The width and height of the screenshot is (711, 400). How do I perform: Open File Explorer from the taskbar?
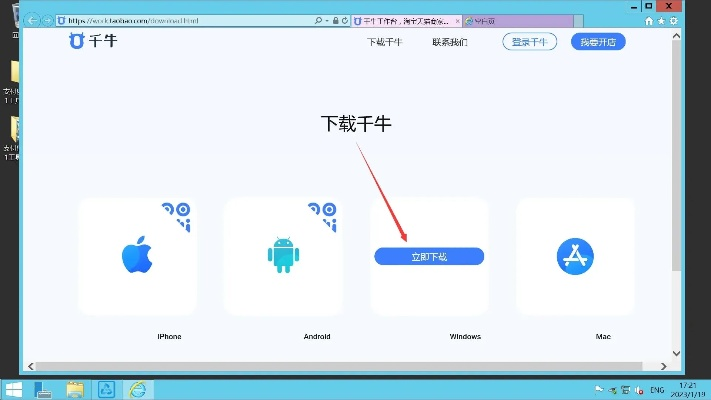75,389
